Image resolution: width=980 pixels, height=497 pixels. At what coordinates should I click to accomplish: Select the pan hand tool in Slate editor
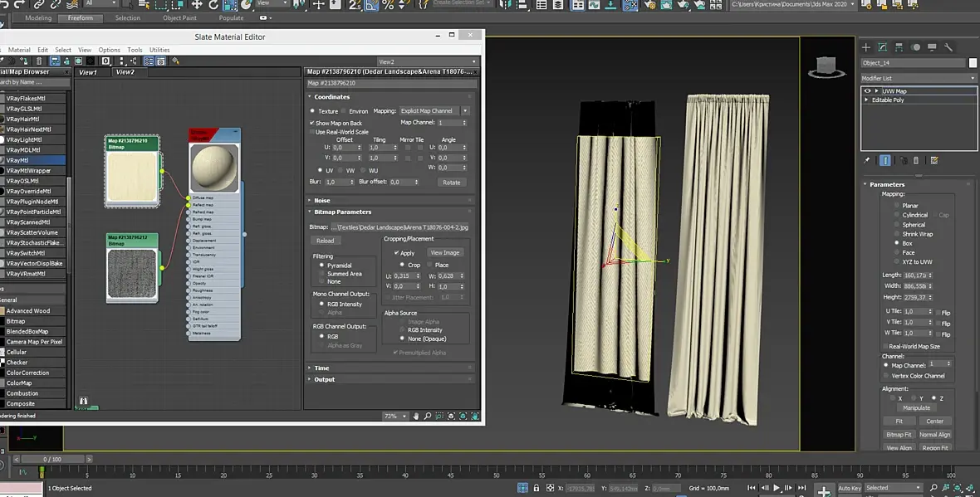pyautogui.click(x=415, y=416)
